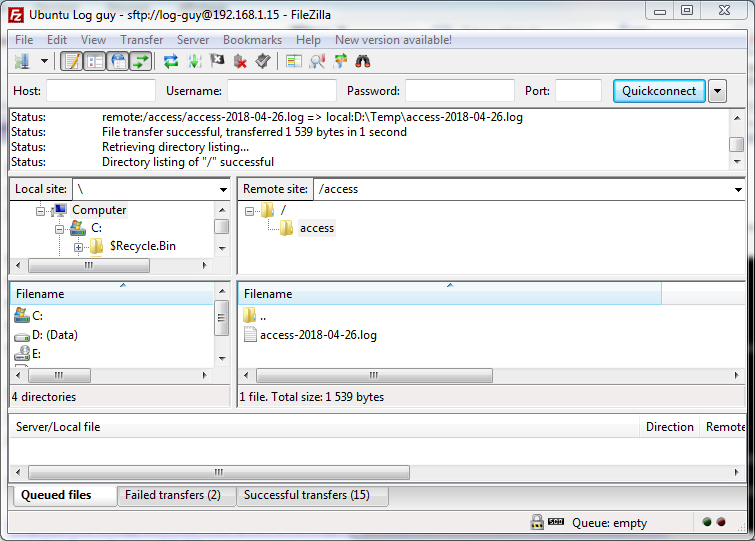Open directory listing filters dialog

294,62
